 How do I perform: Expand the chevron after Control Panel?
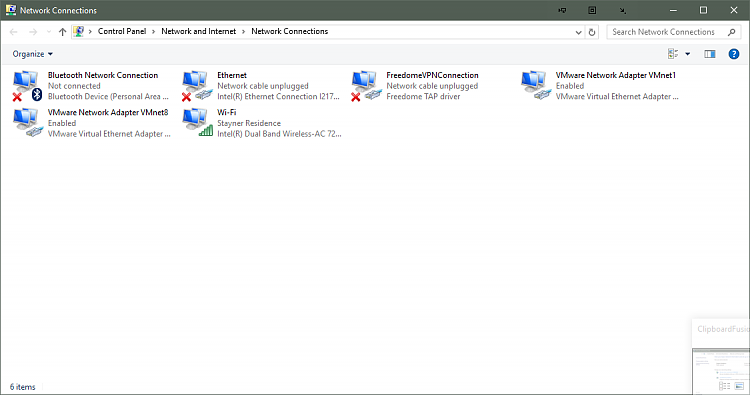tap(154, 32)
